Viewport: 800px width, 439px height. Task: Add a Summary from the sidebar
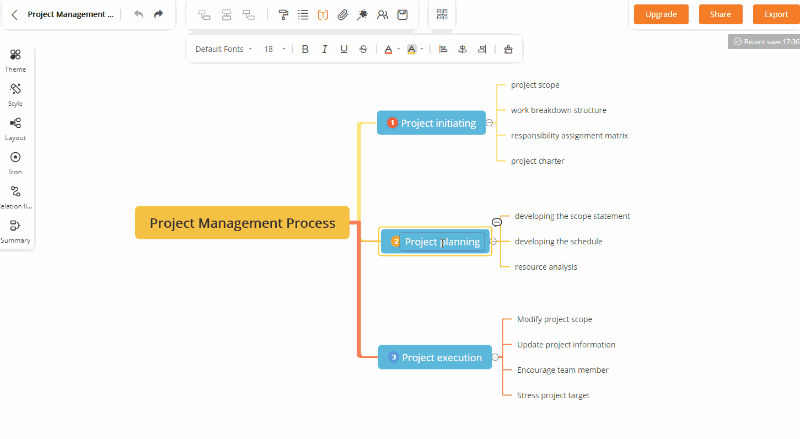[x=15, y=228]
